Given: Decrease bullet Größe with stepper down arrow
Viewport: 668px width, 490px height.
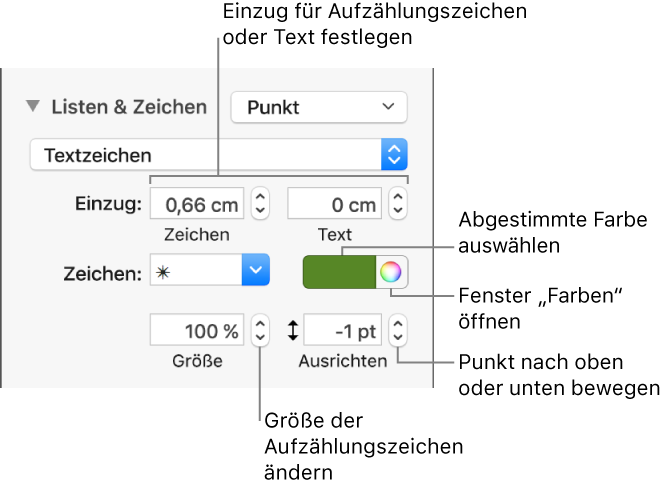Looking at the screenshot, I should point(260,338).
